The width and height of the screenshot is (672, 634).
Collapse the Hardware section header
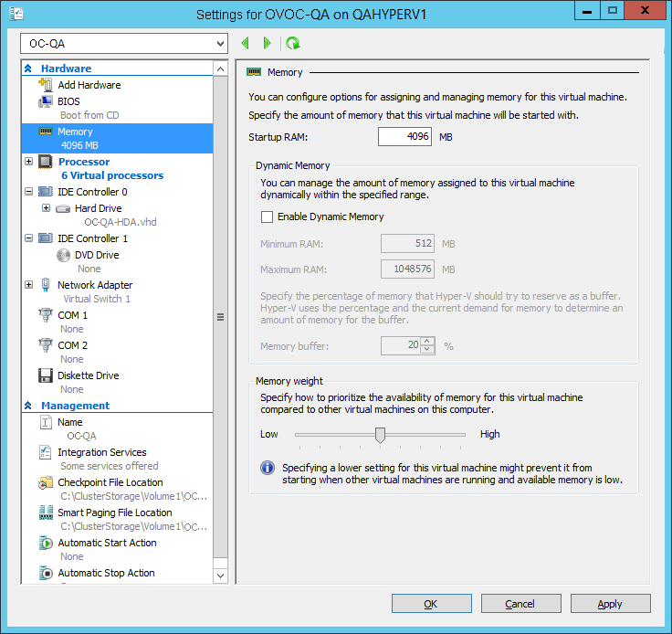tap(28, 69)
